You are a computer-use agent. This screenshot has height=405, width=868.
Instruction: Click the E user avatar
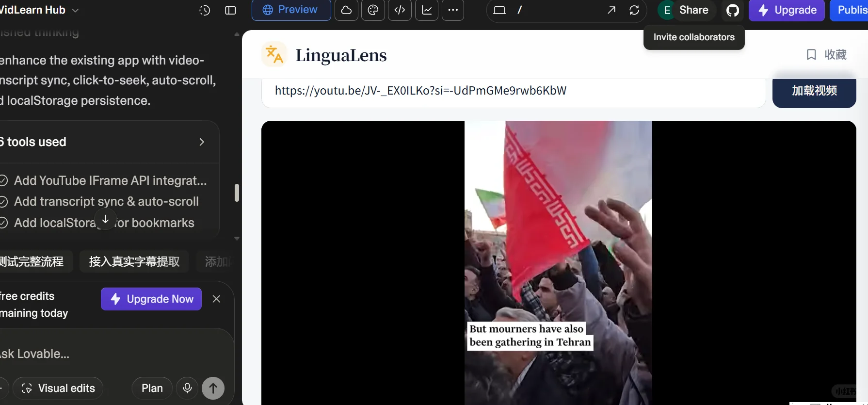pos(667,10)
